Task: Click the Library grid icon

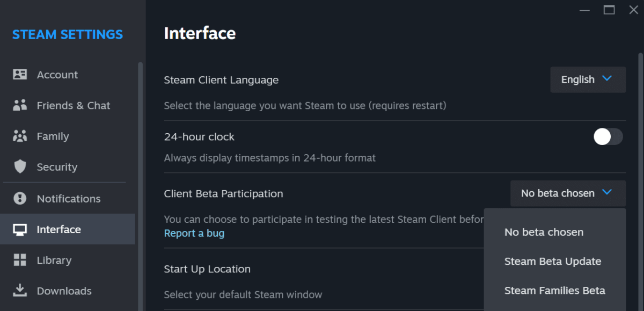Action: (x=20, y=260)
